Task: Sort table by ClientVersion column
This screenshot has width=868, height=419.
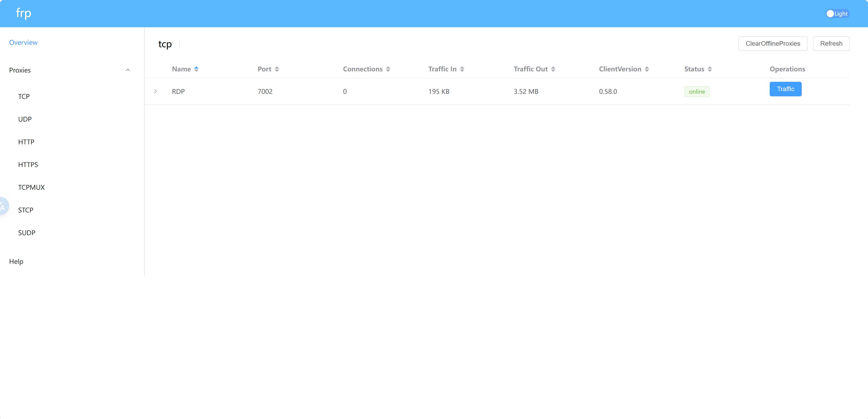Action: click(624, 69)
